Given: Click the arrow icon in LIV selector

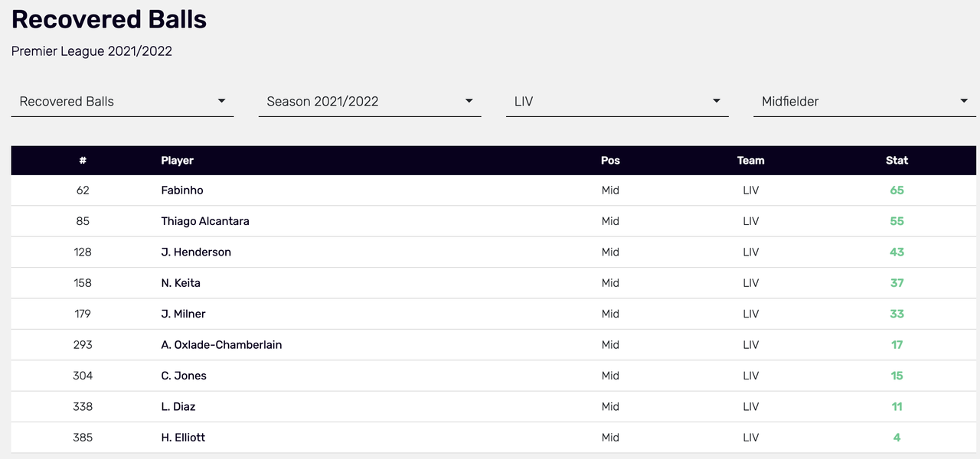Looking at the screenshot, I should coord(717,101).
